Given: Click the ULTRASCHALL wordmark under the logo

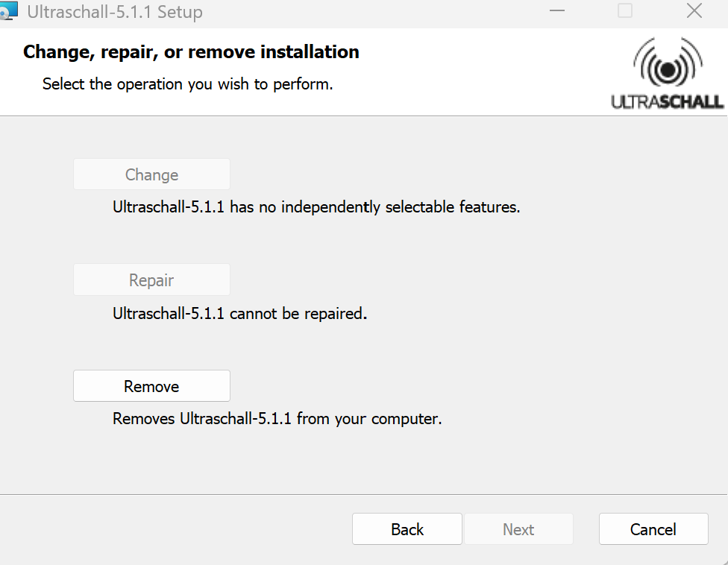Looking at the screenshot, I should (668, 102).
